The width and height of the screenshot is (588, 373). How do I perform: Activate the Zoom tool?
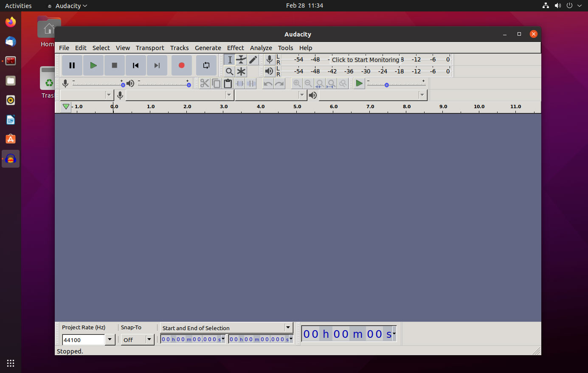pos(229,71)
